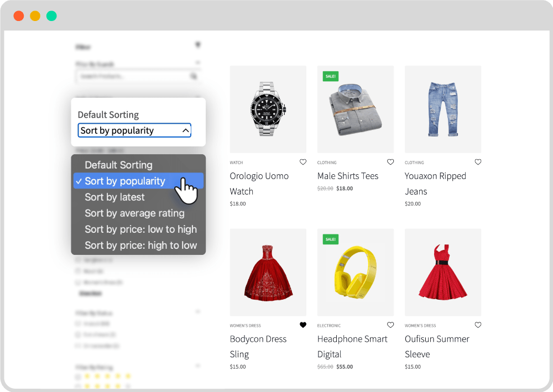Screen dimensions: 553x392
Task: Open Orologio Uomo Watch product link
Action: (x=259, y=184)
